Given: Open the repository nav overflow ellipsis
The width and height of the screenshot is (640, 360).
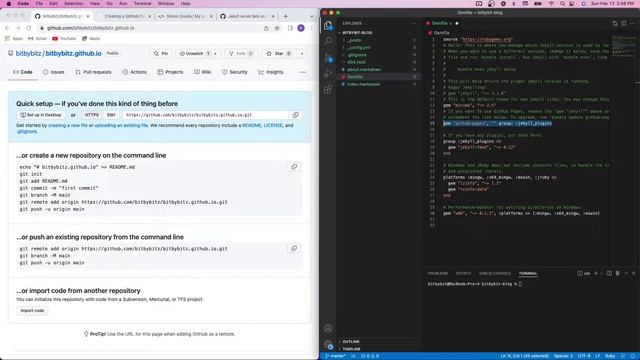Looking at the screenshot, I should [x=303, y=72].
